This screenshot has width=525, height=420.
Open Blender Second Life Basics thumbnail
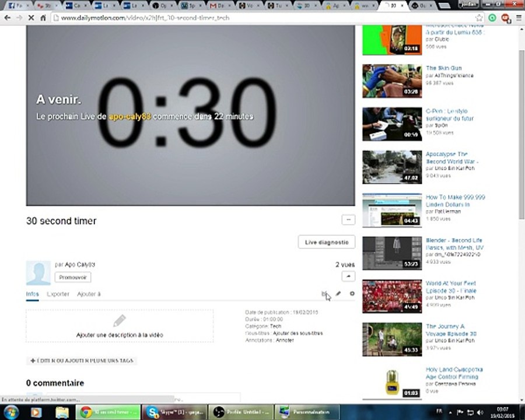coord(392,253)
